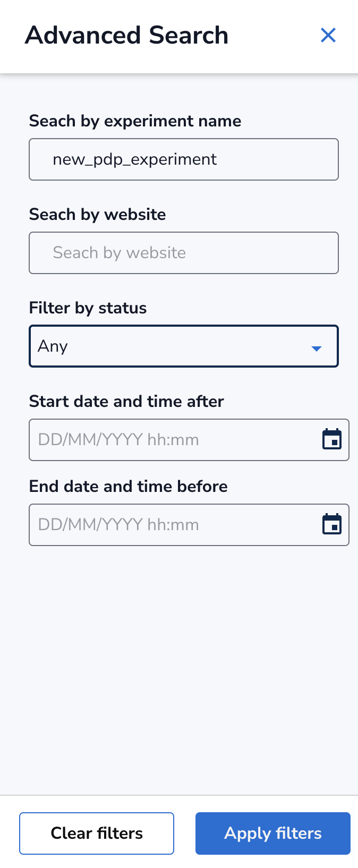Screen dimensions: 358x868
Task: Select the 'new_pdp_experiment' text in name field
Action: [134, 159]
